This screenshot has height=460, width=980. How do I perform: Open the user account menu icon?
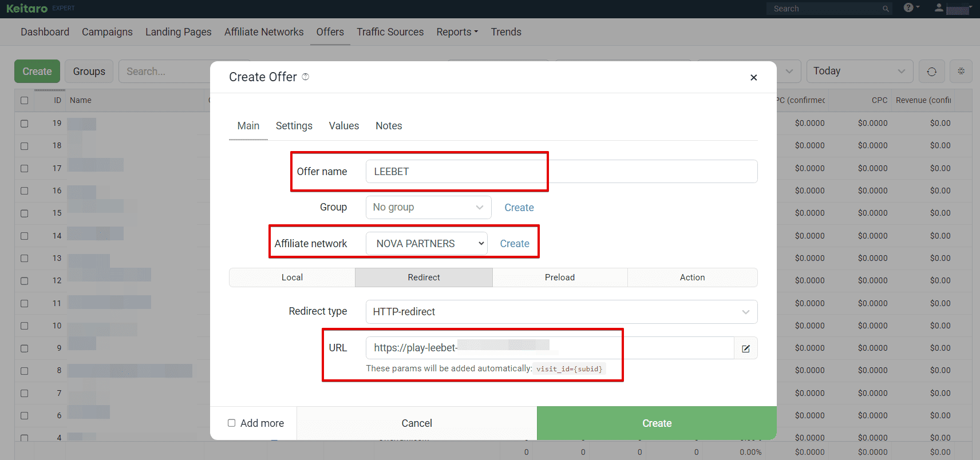click(x=939, y=7)
